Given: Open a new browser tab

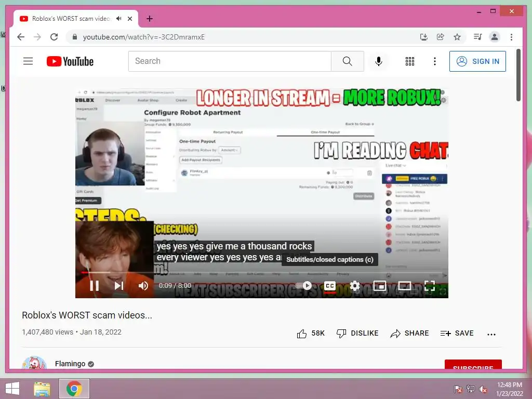Looking at the screenshot, I should [150, 19].
